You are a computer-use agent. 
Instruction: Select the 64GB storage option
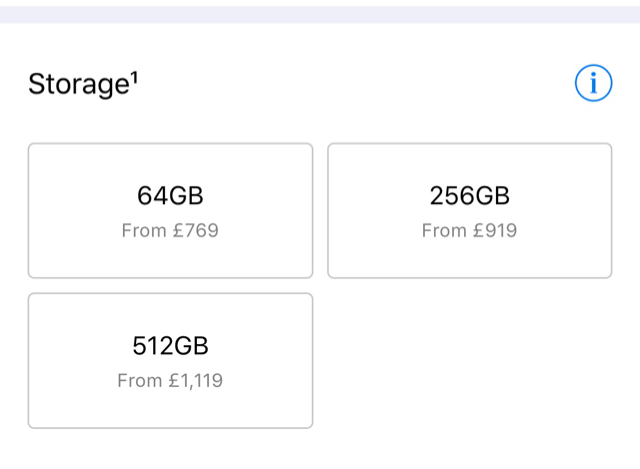pos(170,210)
